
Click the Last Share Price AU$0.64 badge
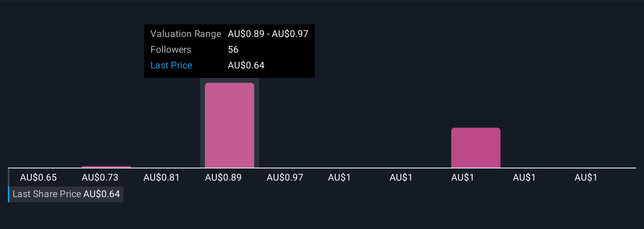[66, 194]
